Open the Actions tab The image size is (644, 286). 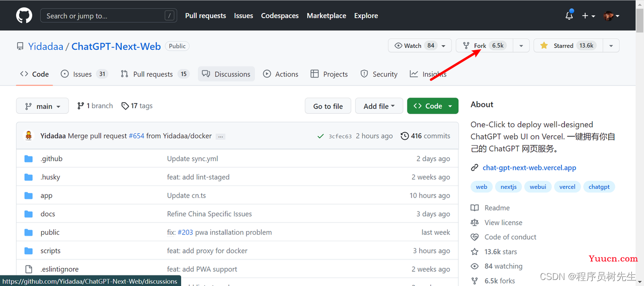pos(281,74)
